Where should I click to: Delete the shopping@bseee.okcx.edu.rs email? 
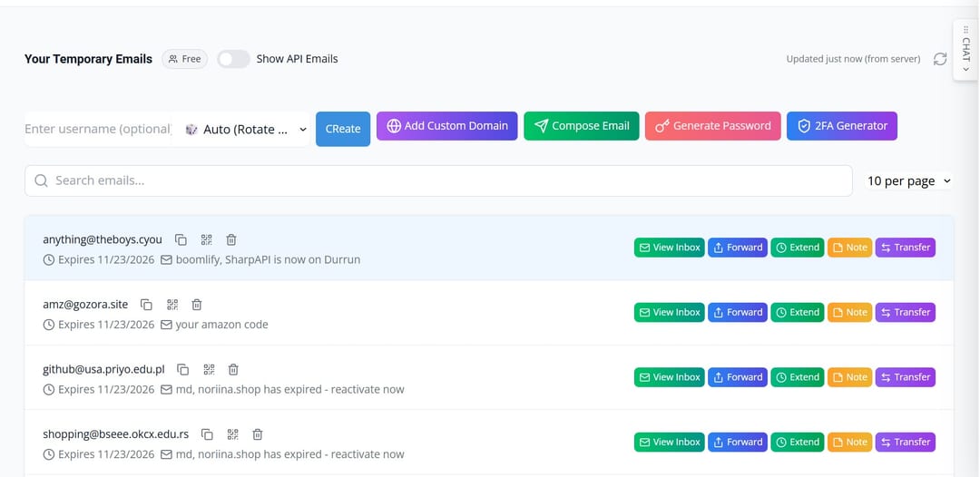[258, 434]
